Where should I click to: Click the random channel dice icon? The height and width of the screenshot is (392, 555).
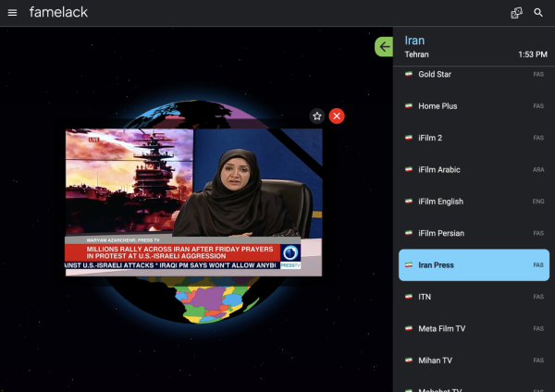coord(516,13)
